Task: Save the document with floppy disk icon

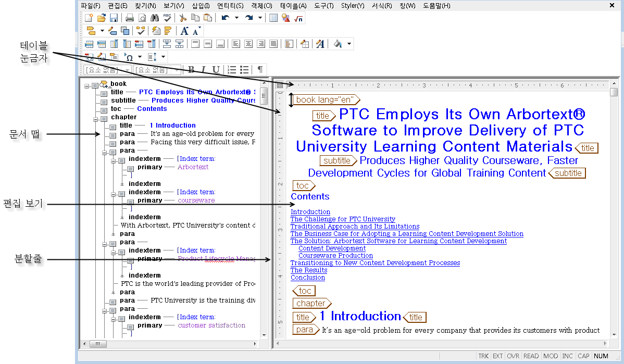Action: coord(114,18)
